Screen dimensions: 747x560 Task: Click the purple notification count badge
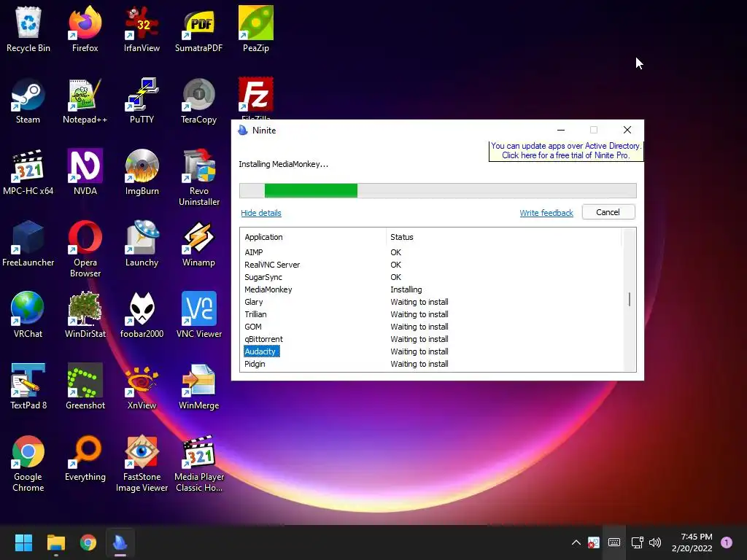coord(727,542)
